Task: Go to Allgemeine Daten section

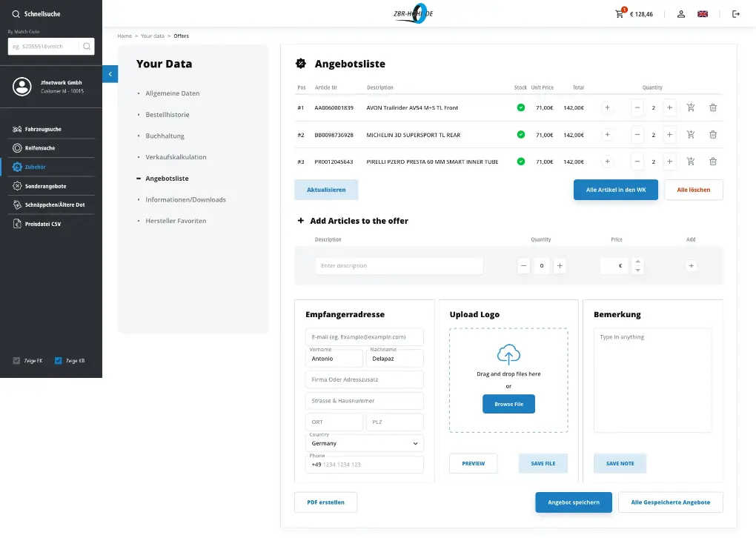Action: click(172, 93)
